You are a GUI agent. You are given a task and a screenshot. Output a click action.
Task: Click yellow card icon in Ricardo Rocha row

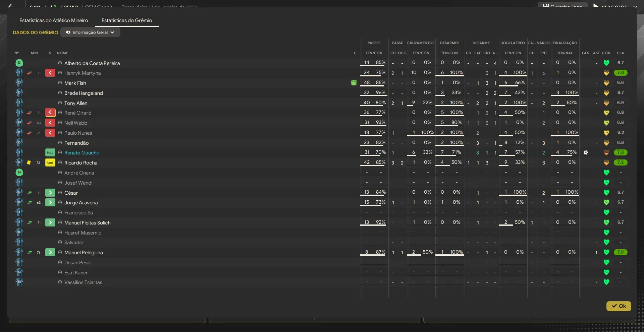coord(29,162)
